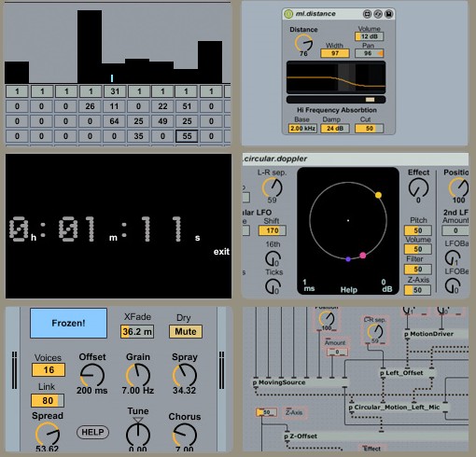476x457 pixels.
Task: Select the p Circular_Motion_Left_Mic patcher object
Action: [399, 408]
